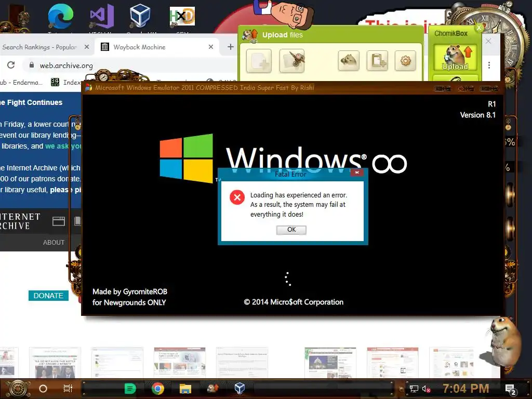Close the Fatal Error dialog via red X

pyautogui.click(x=357, y=172)
